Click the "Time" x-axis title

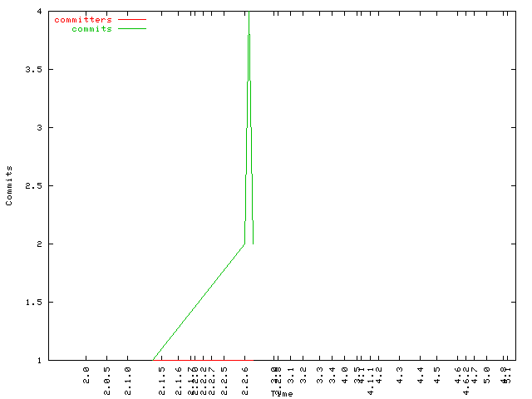coord(282,393)
